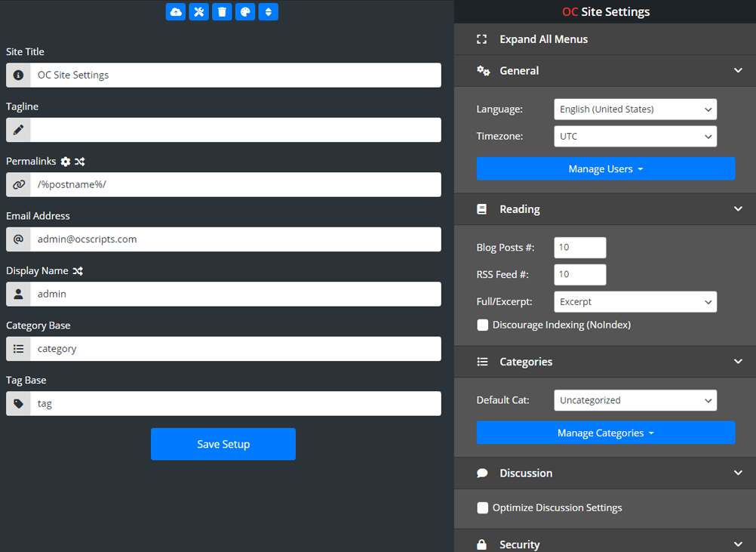The height and width of the screenshot is (552, 756).
Task: Click the gears icon next to General
Action: point(483,71)
